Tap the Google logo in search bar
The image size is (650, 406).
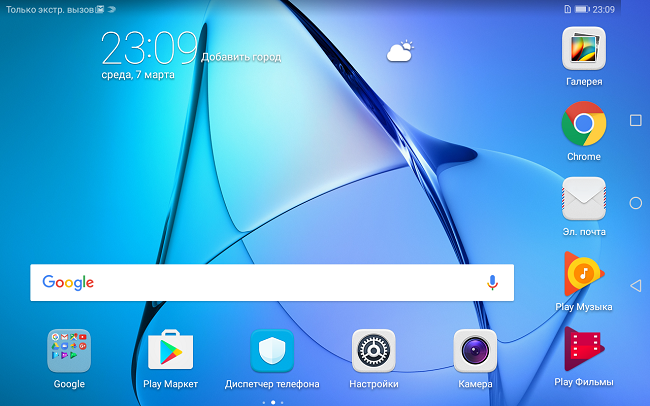point(68,282)
